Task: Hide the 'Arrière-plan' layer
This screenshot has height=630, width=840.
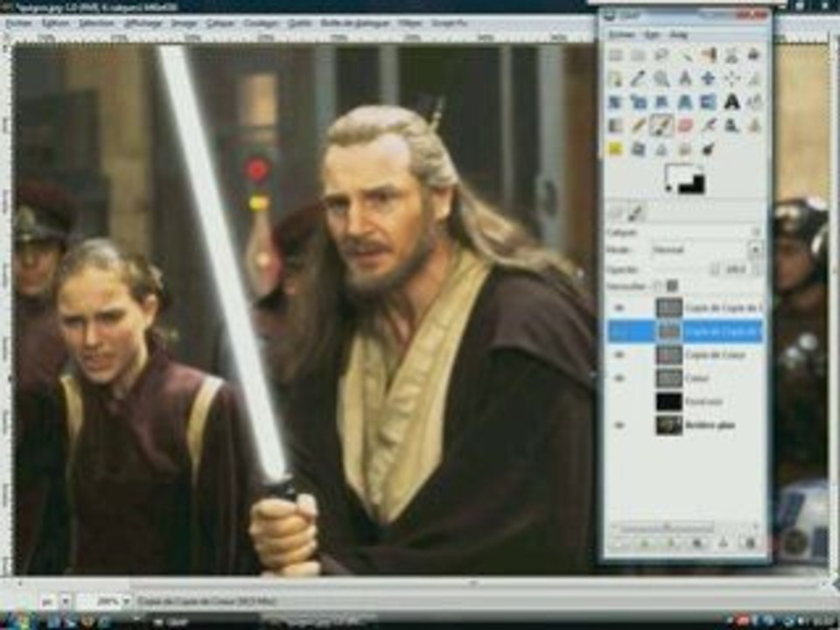Action: (x=619, y=425)
